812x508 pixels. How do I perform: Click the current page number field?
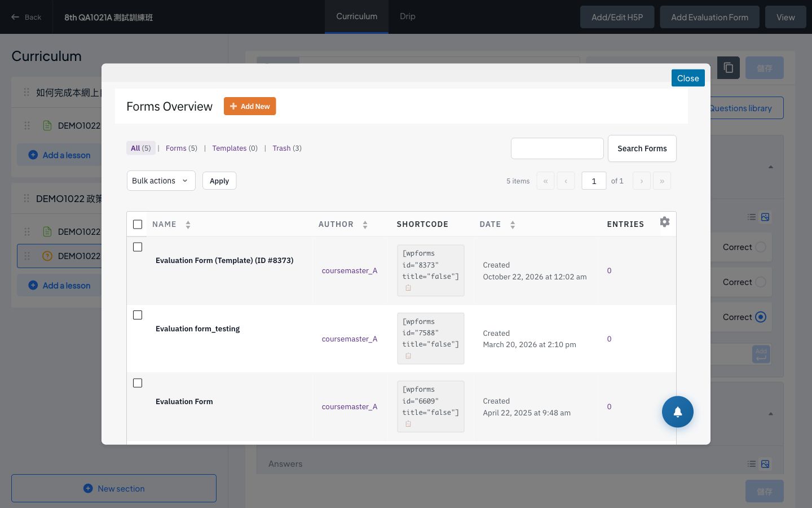[594, 181]
